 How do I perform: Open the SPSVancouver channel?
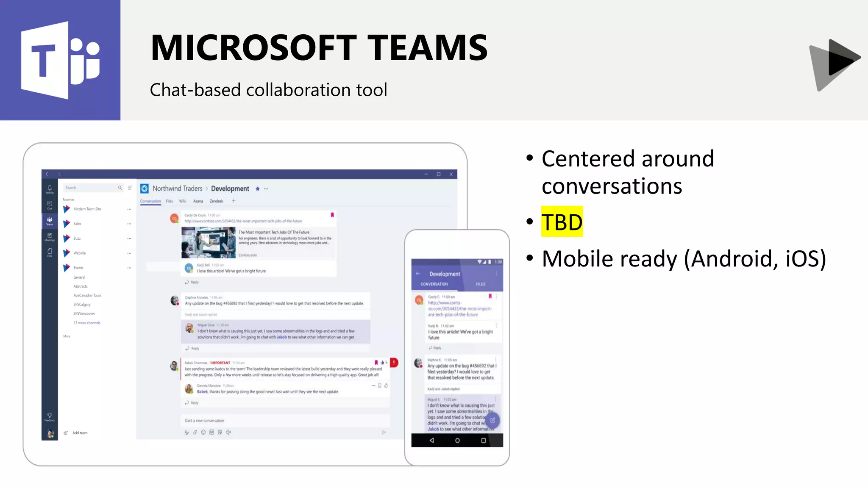[x=84, y=314]
